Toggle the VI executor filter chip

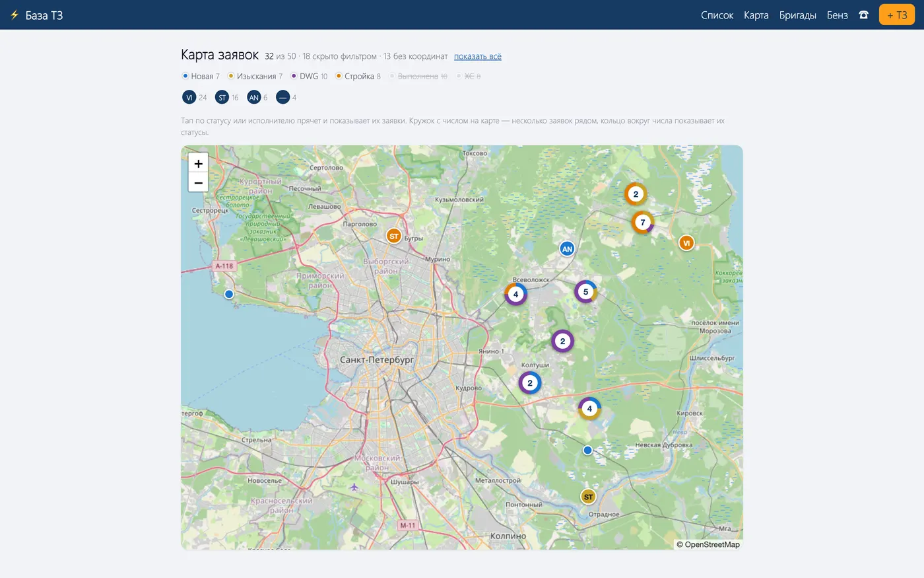coord(195,97)
